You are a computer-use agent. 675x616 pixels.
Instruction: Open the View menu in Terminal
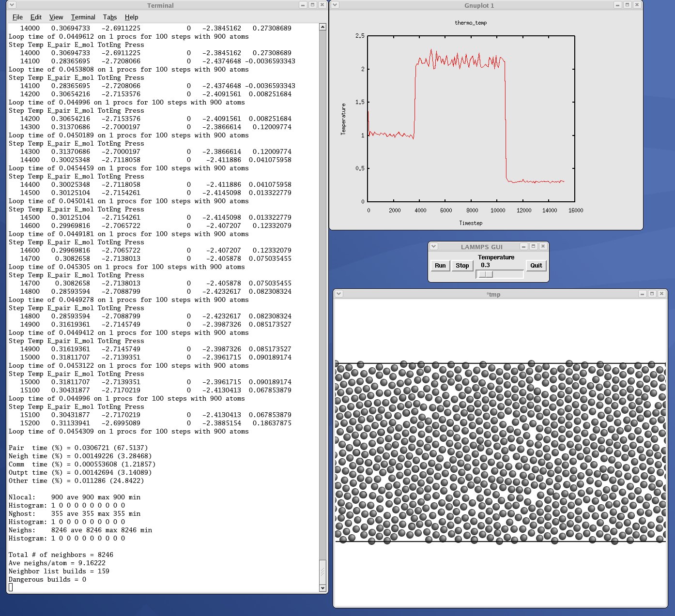tap(56, 17)
